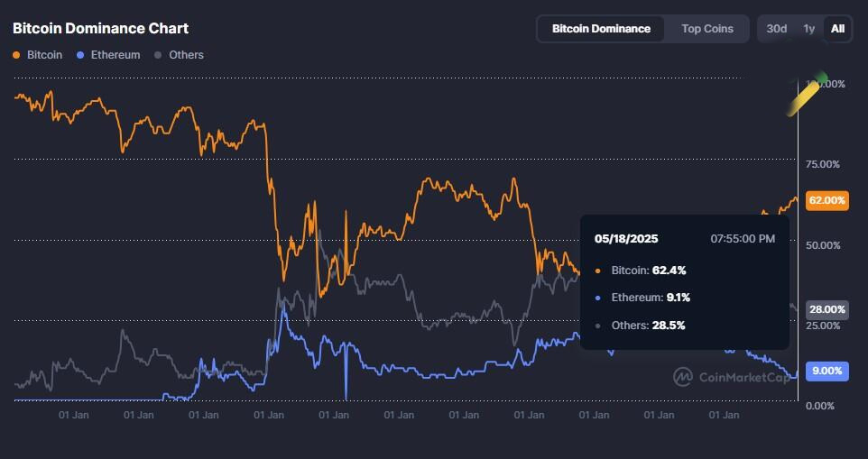Click the 75.00% axis label

[822, 164]
